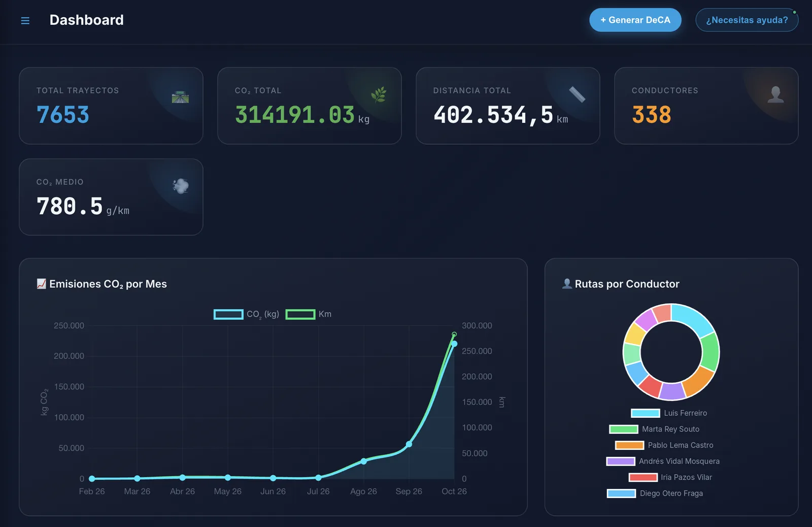The image size is (812, 527).
Task: Click the smoke cloud icon on CO₂ Medio card
Action: [181, 186]
